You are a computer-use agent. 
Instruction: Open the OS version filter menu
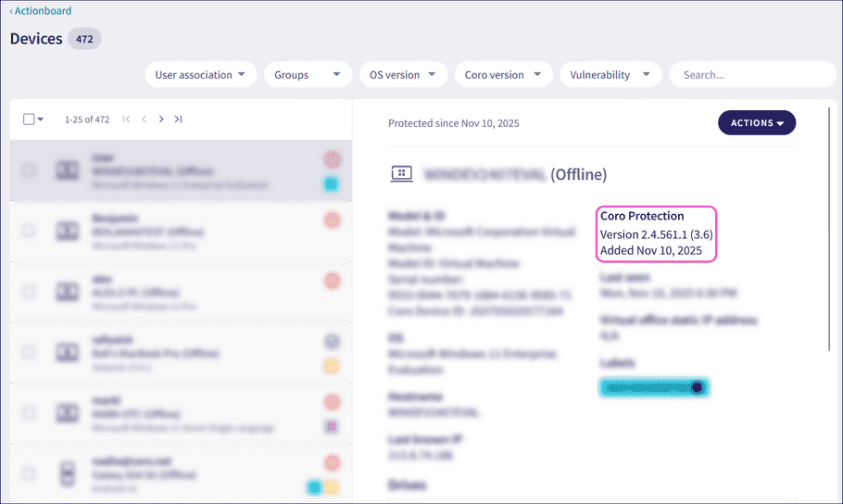(x=403, y=75)
